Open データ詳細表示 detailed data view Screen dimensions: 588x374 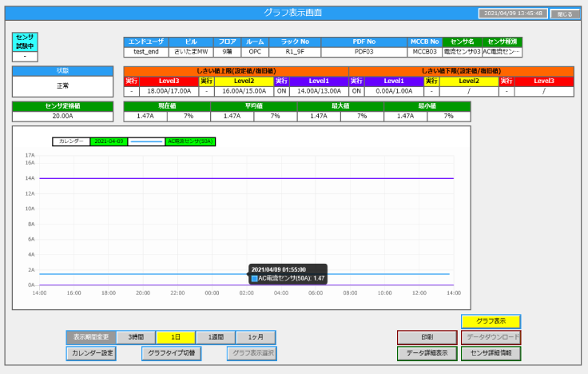click(427, 353)
